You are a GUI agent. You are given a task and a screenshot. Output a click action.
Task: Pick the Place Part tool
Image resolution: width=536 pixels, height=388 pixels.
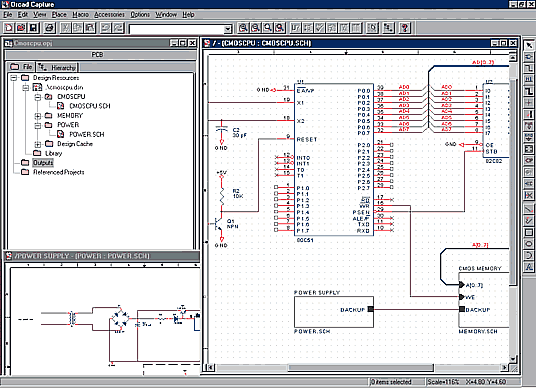click(528, 57)
